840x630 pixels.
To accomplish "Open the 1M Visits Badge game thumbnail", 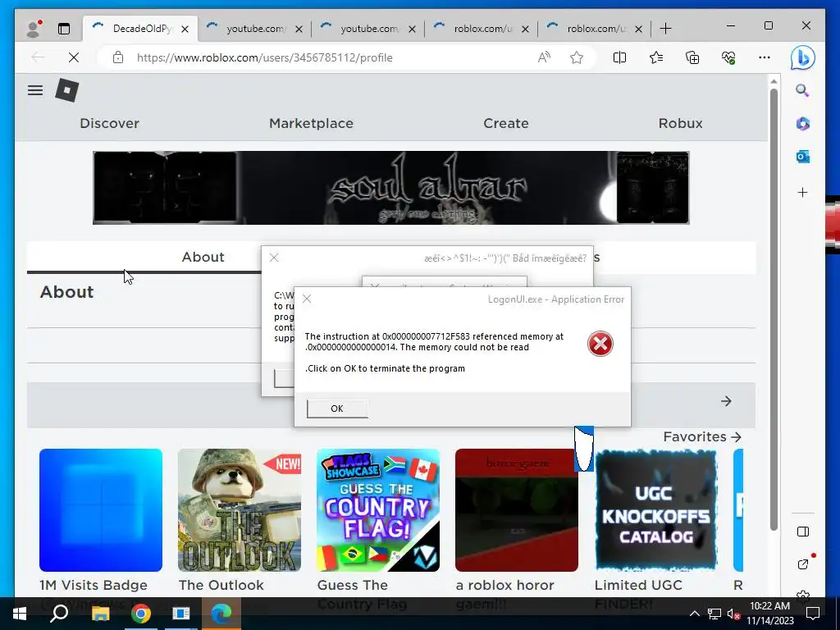I will (101, 510).
